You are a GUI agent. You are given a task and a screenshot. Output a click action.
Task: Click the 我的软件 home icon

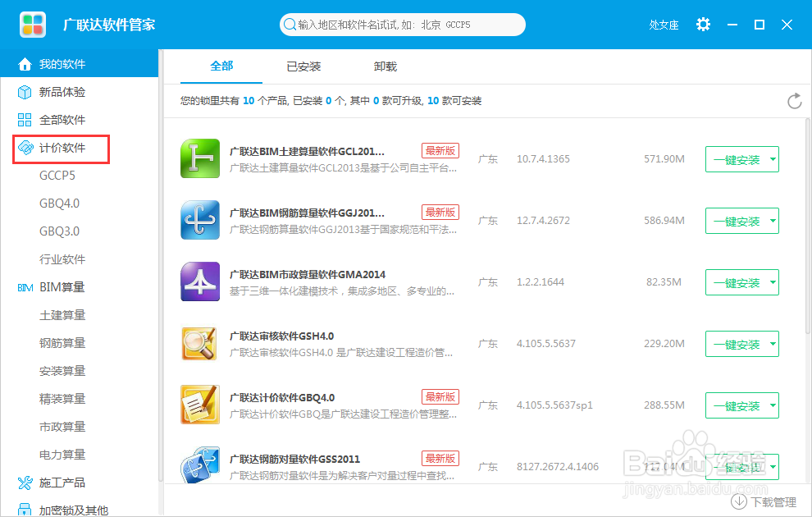pyautogui.click(x=25, y=64)
